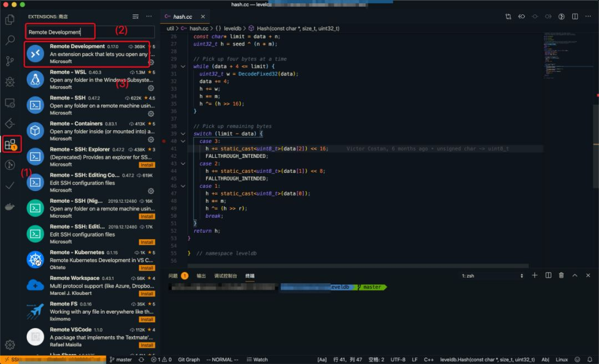Open the Manage gear in activity bar
This screenshot has width=599, height=364.
tap(10, 345)
